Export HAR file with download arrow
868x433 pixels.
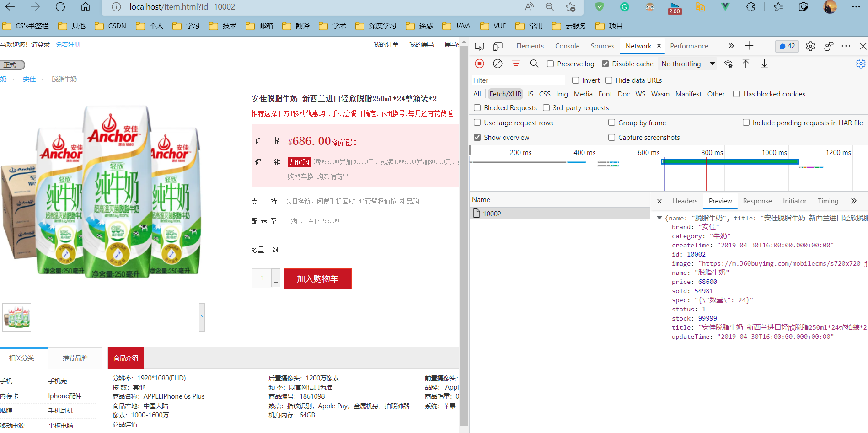764,64
